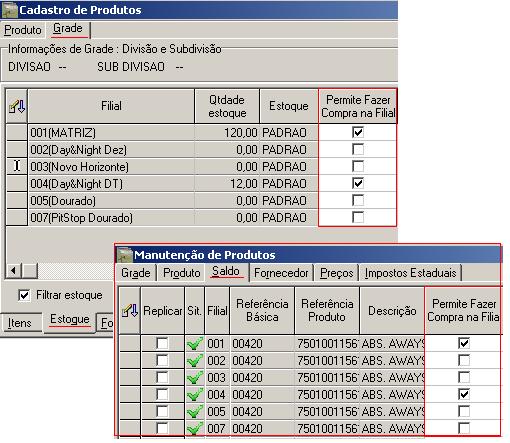The image size is (510, 443).
Task: Click 00420 reference cell in Filial 001 row
Action: click(262, 343)
